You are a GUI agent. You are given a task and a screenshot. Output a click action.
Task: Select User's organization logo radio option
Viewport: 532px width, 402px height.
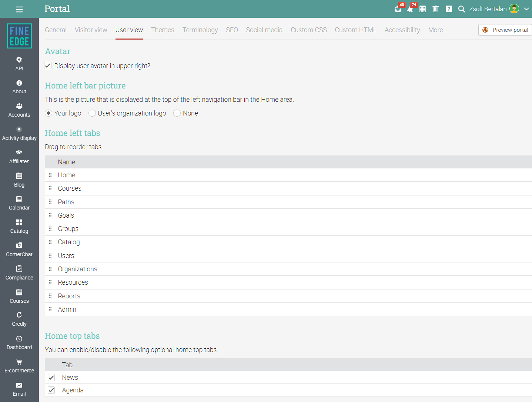(92, 113)
